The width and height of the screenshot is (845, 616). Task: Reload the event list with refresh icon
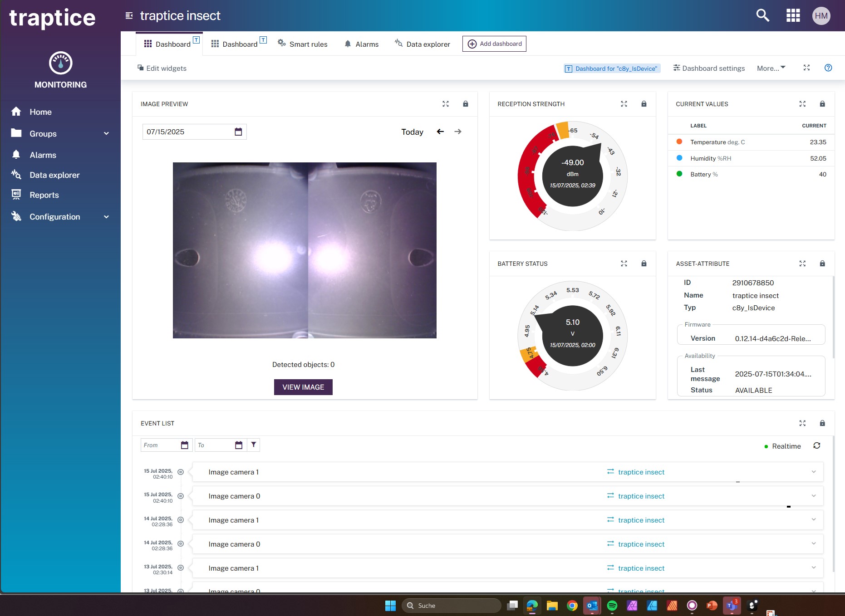click(817, 446)
